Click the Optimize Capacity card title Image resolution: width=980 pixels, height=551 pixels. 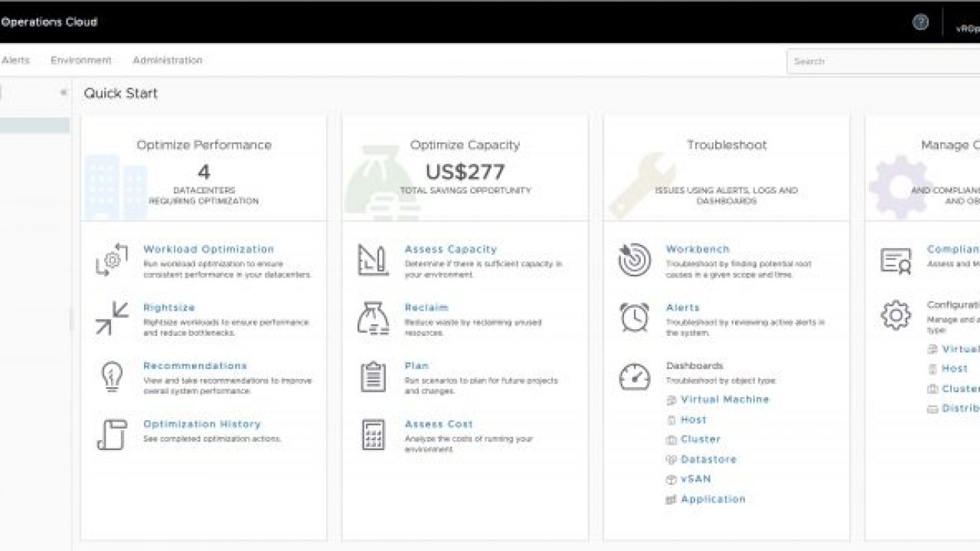point(465,145)
